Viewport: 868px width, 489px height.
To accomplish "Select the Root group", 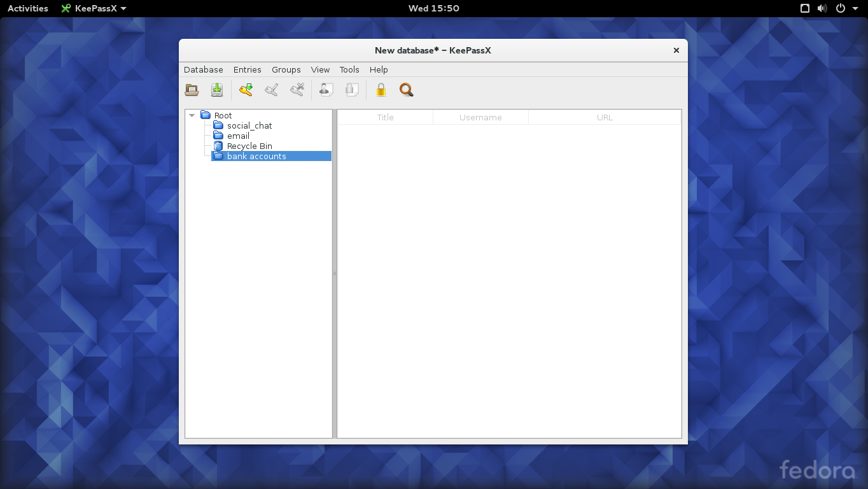I will 223,115.
